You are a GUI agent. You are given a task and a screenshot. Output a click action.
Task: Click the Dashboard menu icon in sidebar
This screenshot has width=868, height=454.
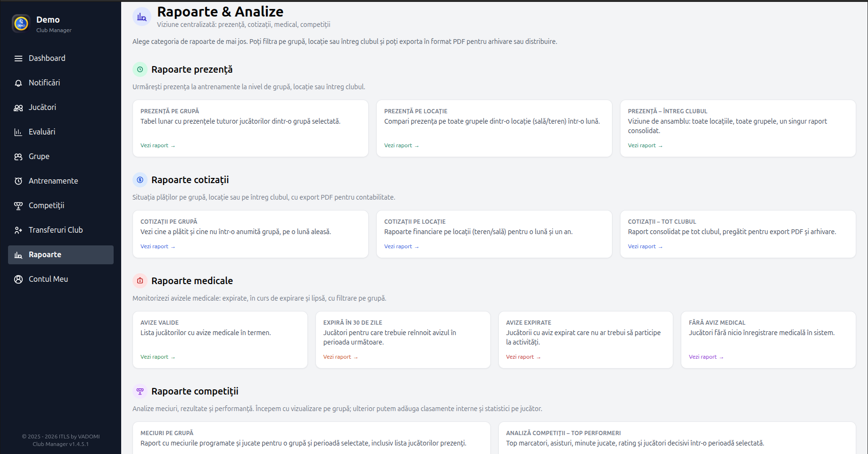pyautogui.click(x=18, y=59)
